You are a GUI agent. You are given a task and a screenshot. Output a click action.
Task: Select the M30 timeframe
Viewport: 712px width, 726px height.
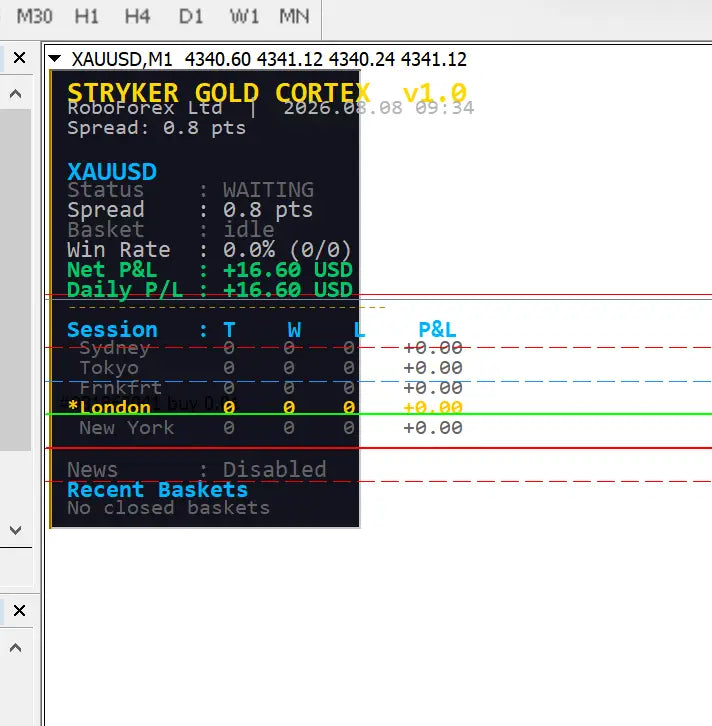pos(34,17)
